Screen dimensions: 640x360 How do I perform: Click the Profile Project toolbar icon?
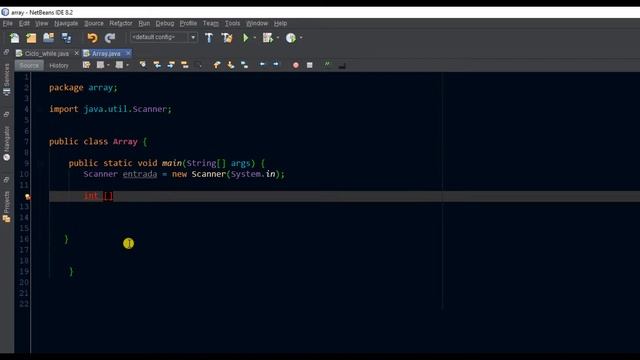(291, 38)
